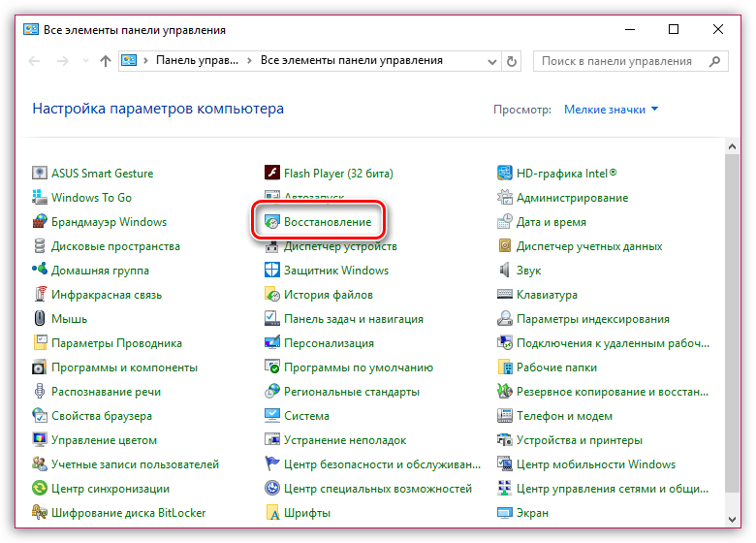The height and width of the screenshot is (543, 756).
Task: Click the Flash Player (32 бита) icon
Action: coord(272,174)
